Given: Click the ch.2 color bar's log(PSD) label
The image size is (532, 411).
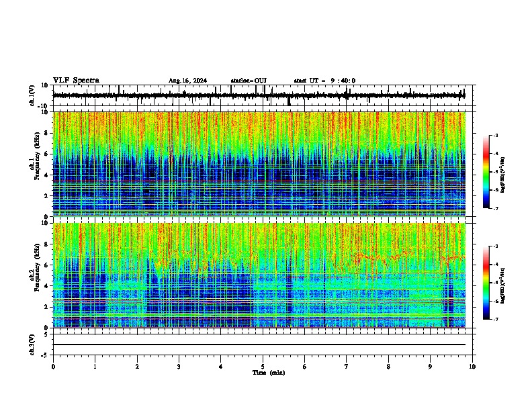Looking at the screenshot, I should coord(502,285).
